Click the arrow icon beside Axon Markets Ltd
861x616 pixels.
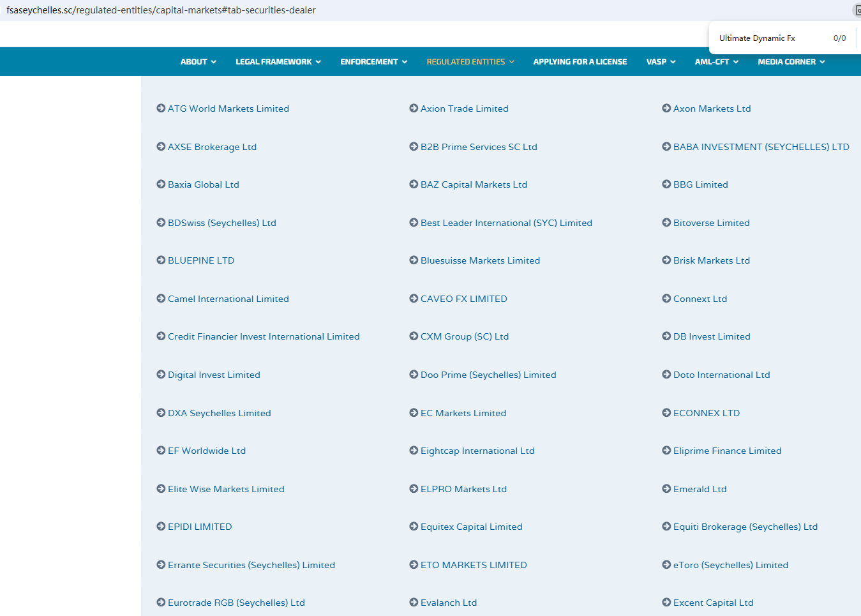pyautogui.click(x=666, y=109)
